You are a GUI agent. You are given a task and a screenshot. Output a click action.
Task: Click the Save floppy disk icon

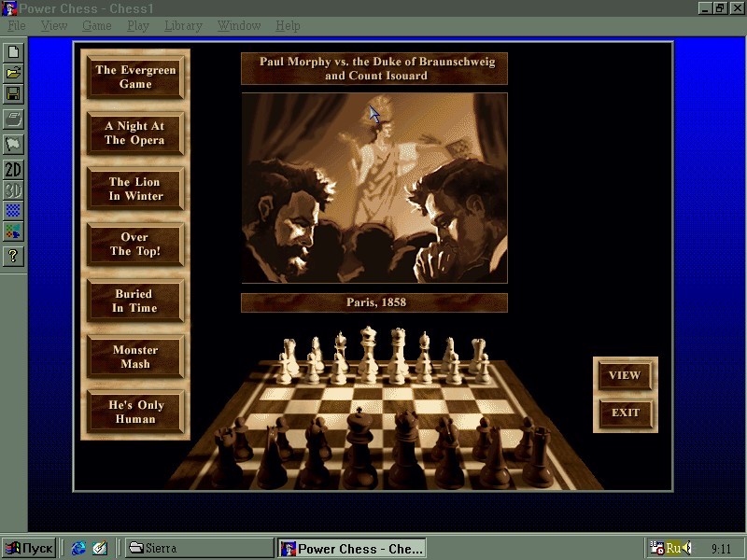click(x=13, y=94)
